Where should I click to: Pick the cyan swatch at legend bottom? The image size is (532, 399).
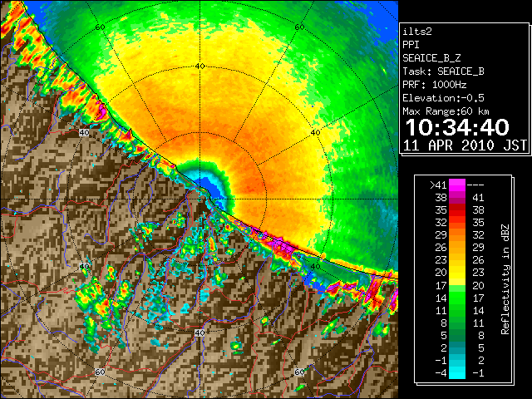point(457,373)
